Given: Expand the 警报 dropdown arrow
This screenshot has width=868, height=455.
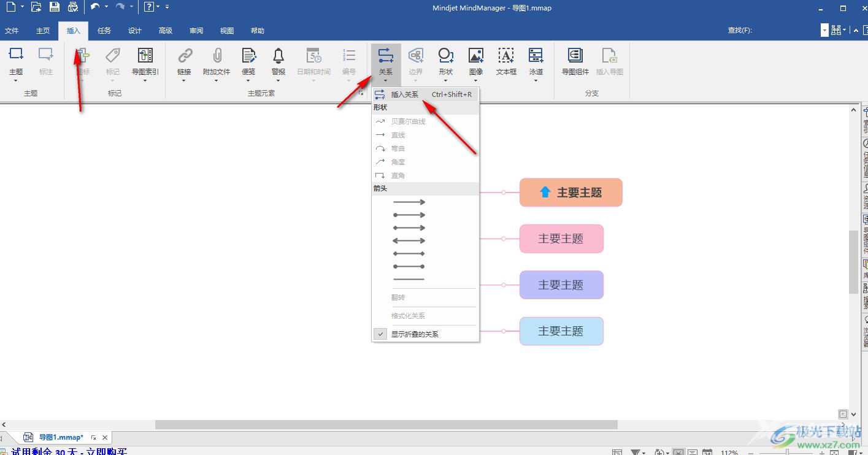Looking at the screenshot, I should 278,80.
